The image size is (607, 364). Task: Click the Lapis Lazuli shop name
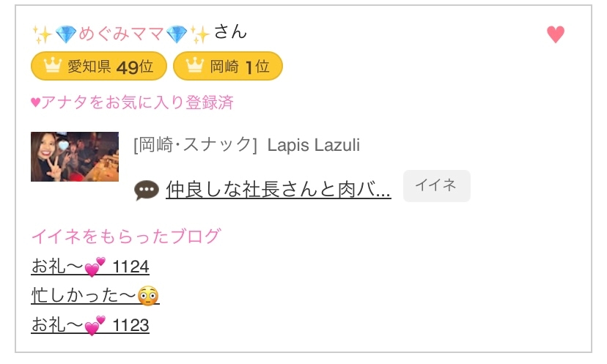pos(314,144)
